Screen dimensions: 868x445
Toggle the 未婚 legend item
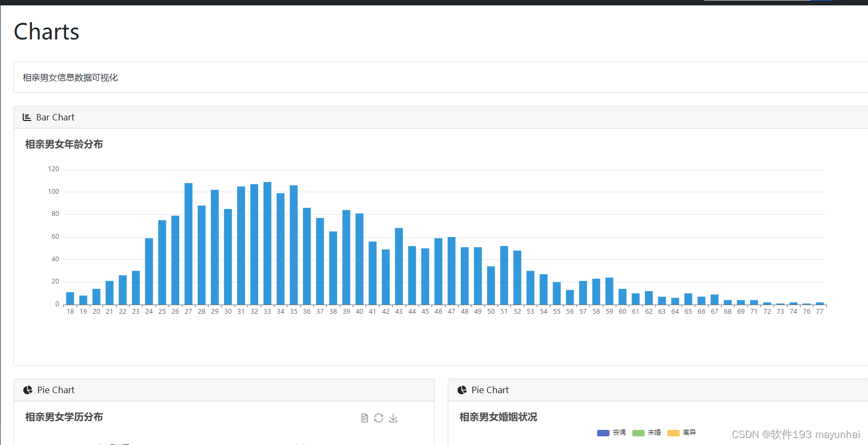pos(647,433)
